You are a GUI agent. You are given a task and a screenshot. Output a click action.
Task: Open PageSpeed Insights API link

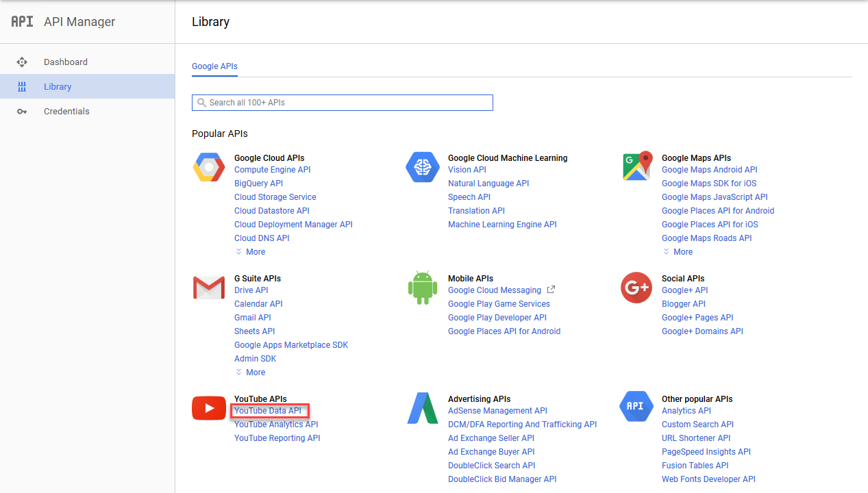(706, 452)
